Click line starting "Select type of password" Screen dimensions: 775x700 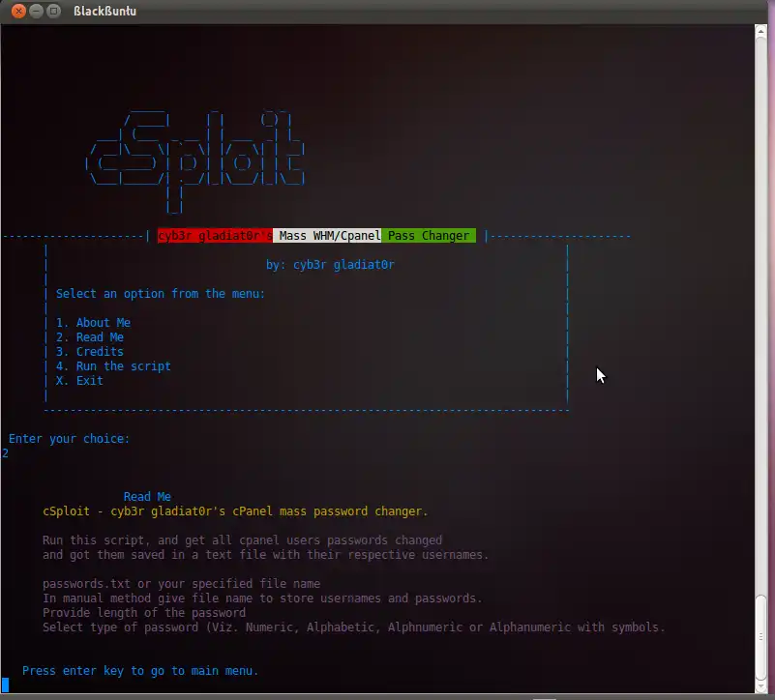[354, 627]
